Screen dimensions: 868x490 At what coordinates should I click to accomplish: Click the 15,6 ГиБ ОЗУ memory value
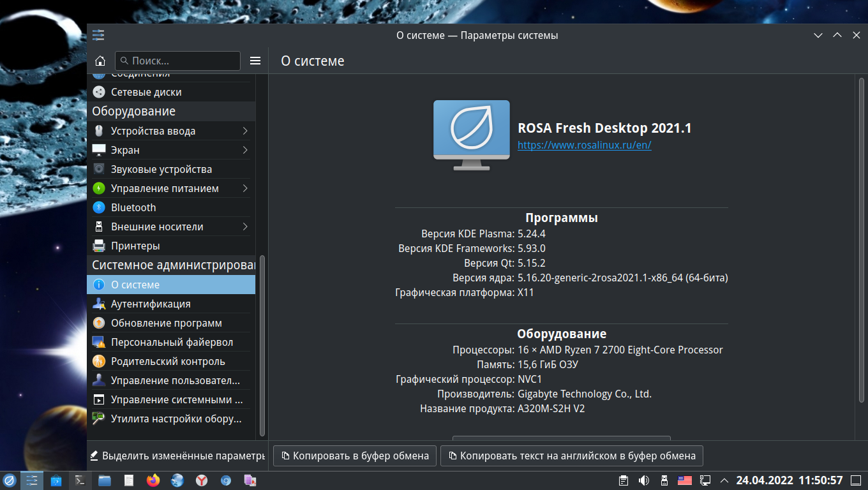pyautogui.click(x=548, y=365)
